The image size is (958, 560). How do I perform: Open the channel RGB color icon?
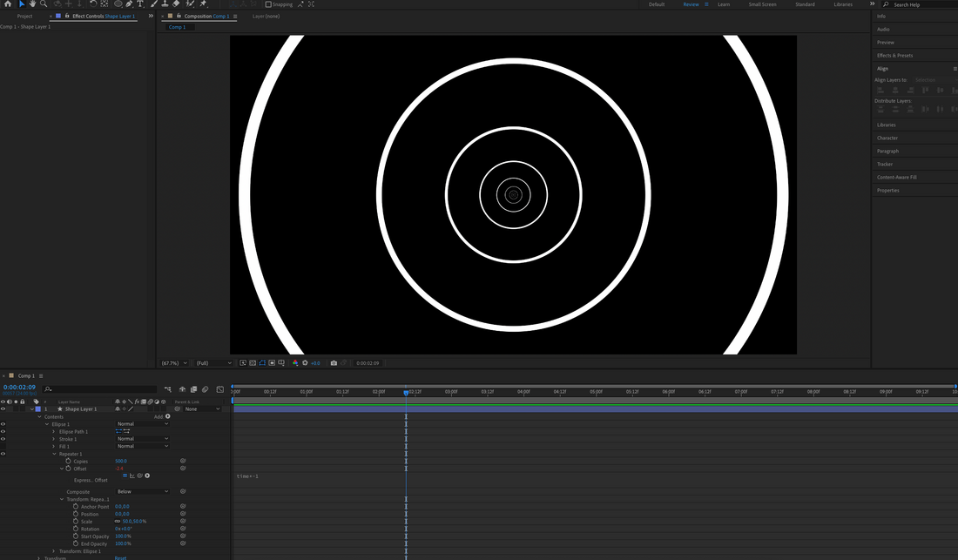point(295,363)
